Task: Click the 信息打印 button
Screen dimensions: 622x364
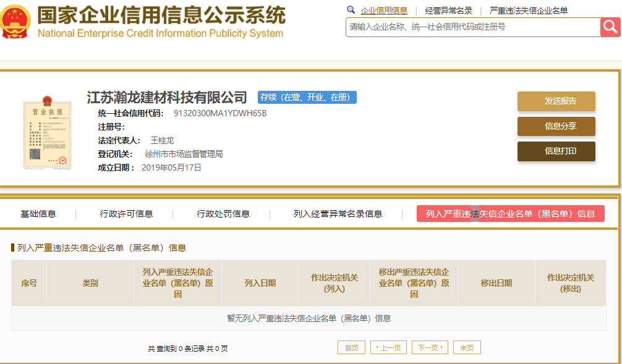Action: [x=556, y=151]
